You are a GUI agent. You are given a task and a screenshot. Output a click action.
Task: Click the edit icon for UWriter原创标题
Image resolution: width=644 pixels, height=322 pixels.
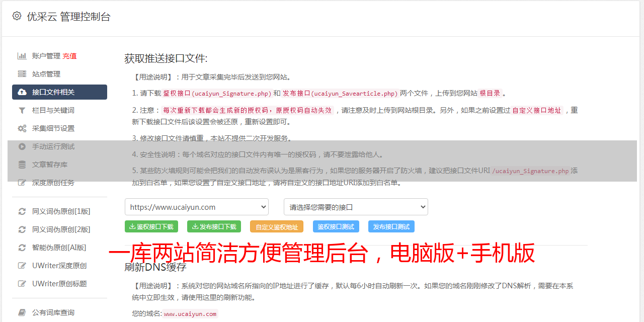click(22, 284)
